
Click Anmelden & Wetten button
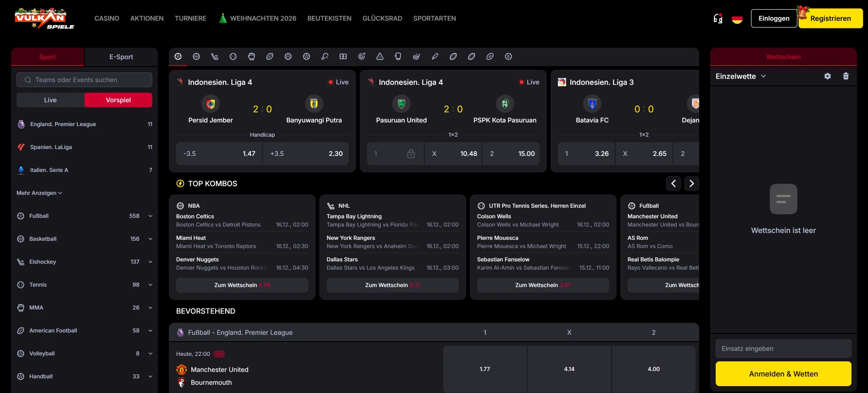click(784, 374)
